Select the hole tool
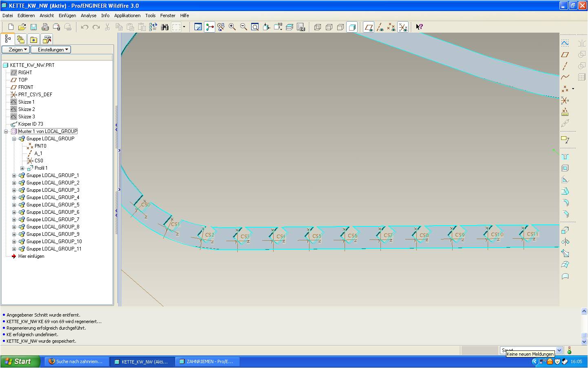The width and height of the screenshot is (588, 368). [565, 157]
